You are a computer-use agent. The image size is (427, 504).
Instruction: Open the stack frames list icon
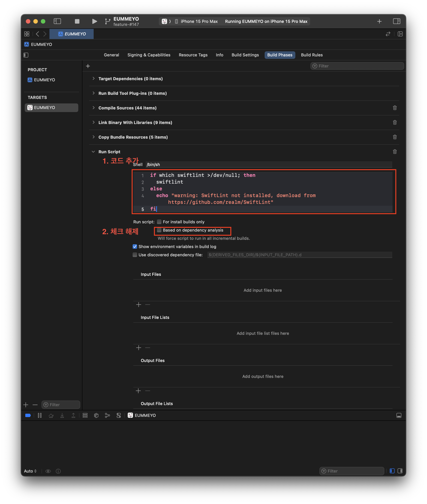click(85, 415)
